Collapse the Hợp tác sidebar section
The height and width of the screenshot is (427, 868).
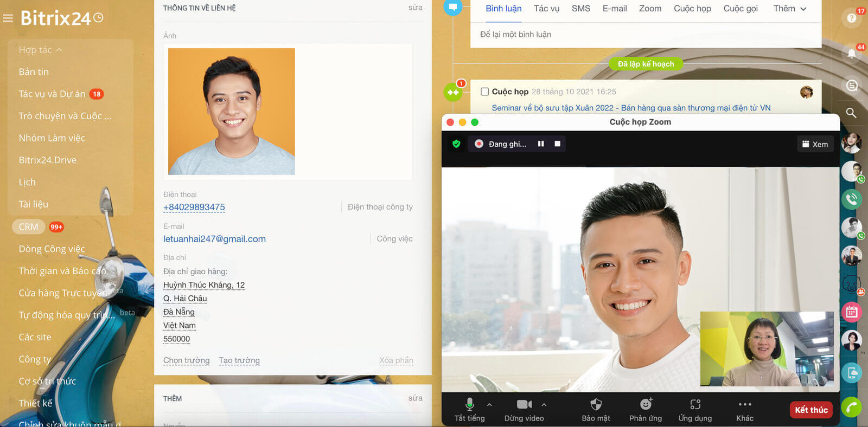click(41, 50)
